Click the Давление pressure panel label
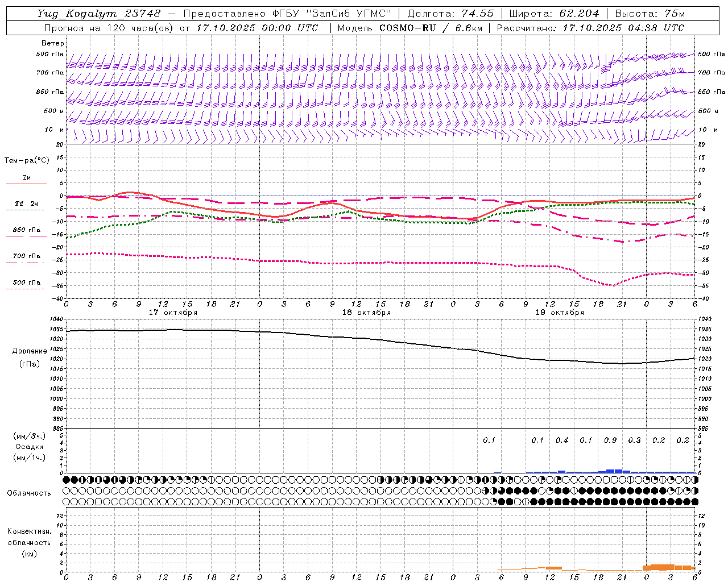Image resolution: width=728 pixels, height=582 pixels. pyautogui.click(x=30, y=351)
